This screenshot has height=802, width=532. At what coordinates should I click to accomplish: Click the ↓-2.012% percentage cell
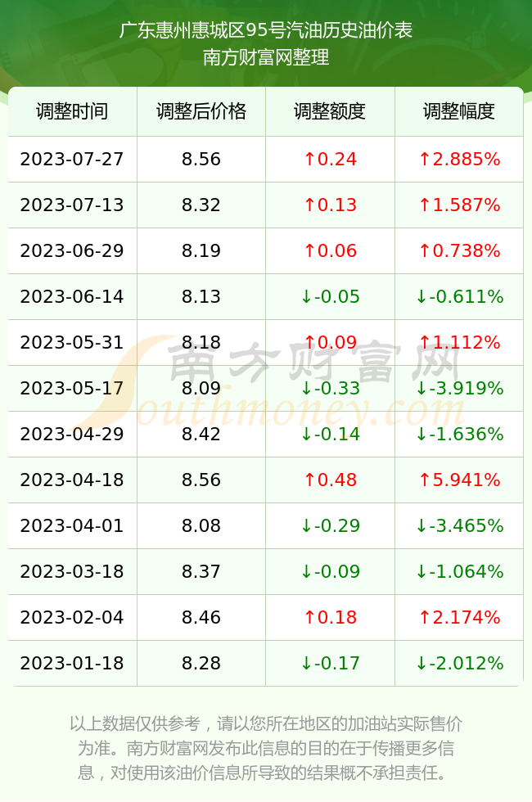coord(459,664)
